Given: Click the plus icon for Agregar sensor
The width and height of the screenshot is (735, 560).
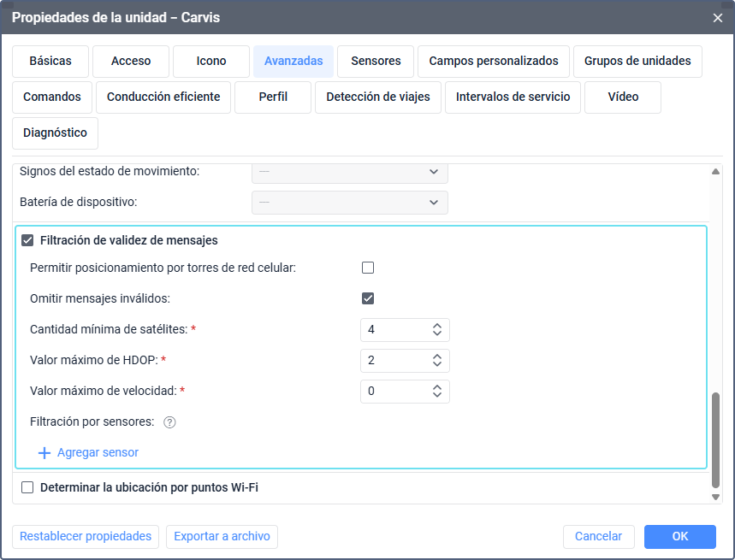Looking at the screenshot, I should point(44,453).
